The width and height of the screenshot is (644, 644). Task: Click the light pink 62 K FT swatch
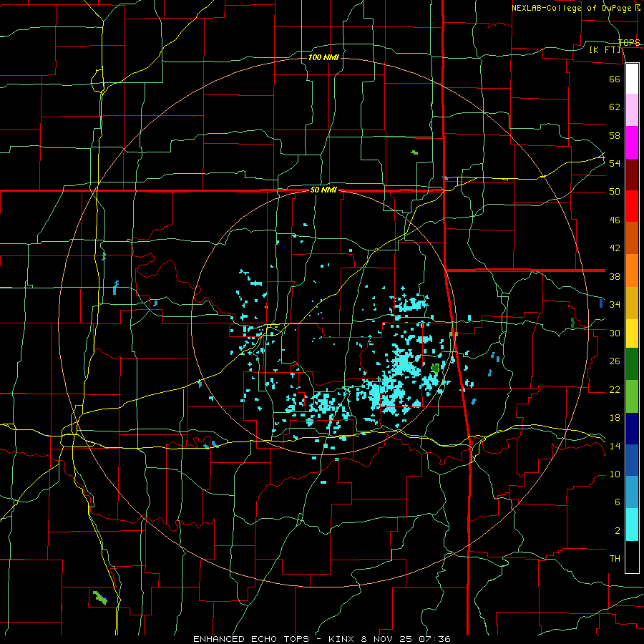[632, 110]
